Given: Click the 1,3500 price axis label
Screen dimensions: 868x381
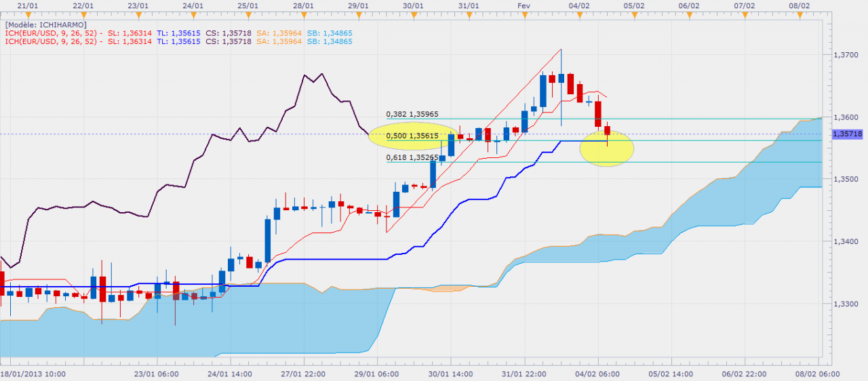Looking at the screenshot, I should click(846, 180).
